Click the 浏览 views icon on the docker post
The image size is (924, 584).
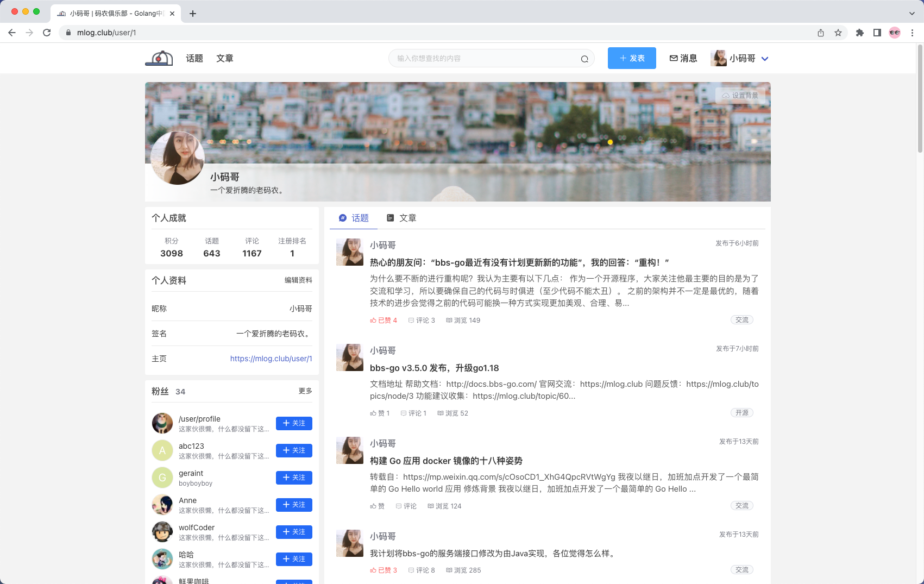point(431,506)
